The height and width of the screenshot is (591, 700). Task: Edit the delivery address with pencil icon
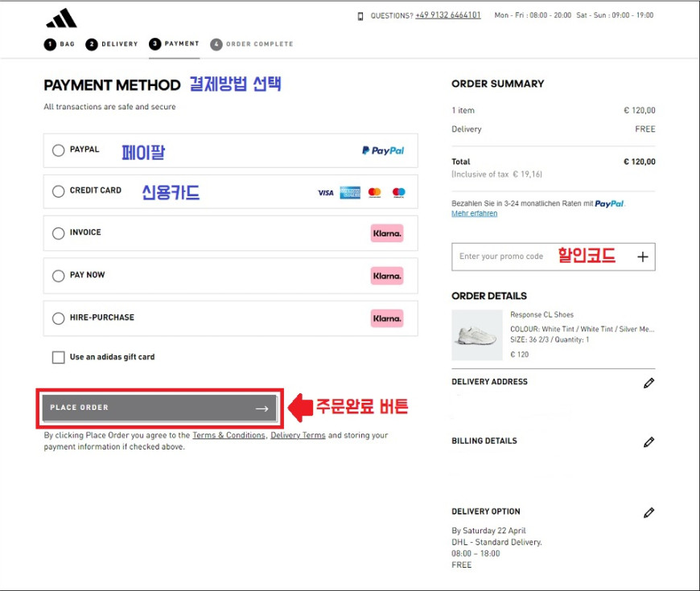tap(649, 383)
